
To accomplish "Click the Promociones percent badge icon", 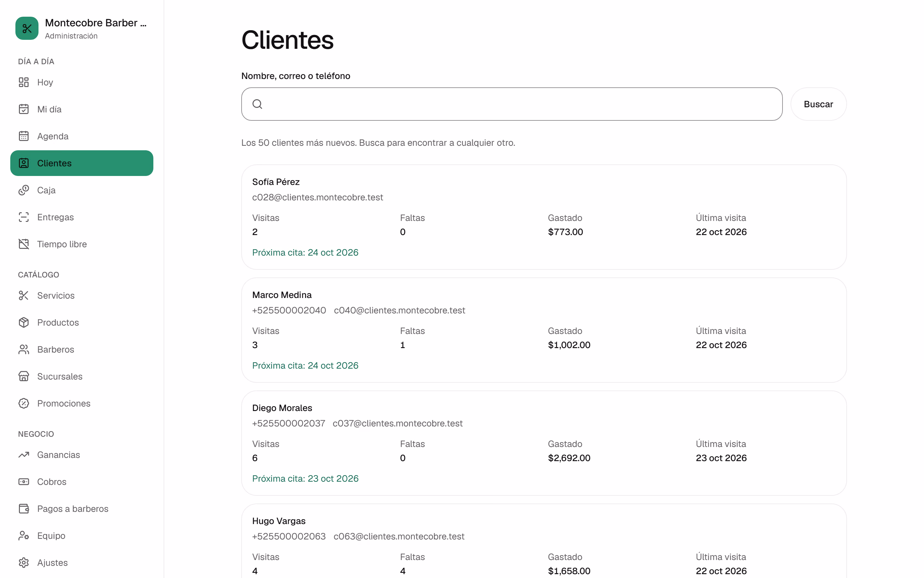I will click(24, 403).
